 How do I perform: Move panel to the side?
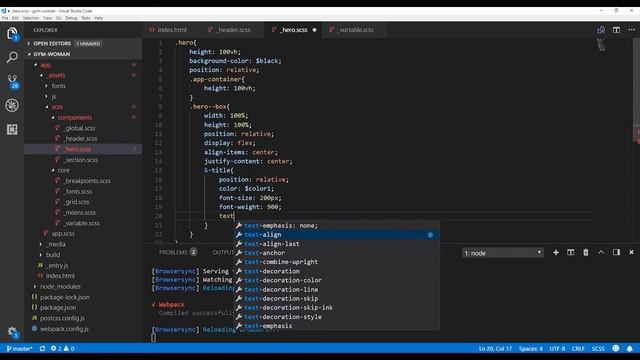(616, 253)
